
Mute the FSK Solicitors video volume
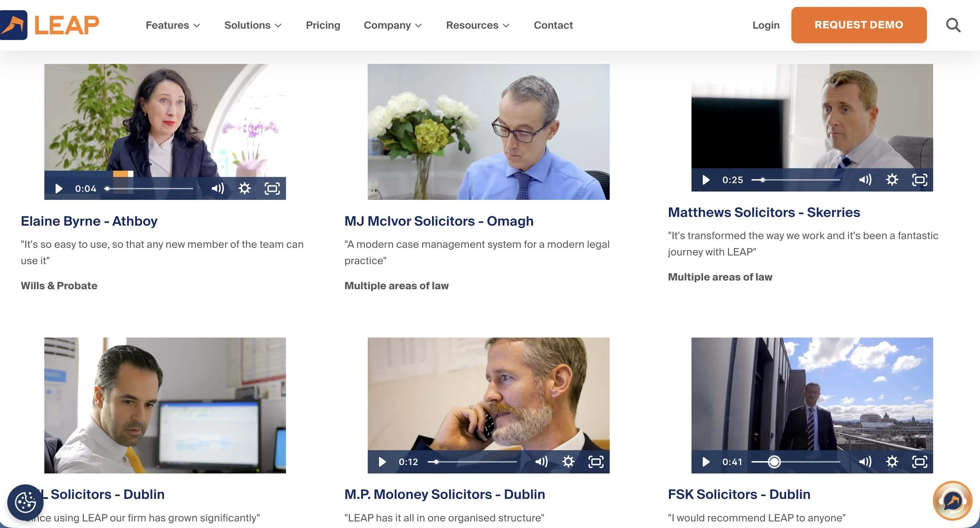(x=865, y=462)
